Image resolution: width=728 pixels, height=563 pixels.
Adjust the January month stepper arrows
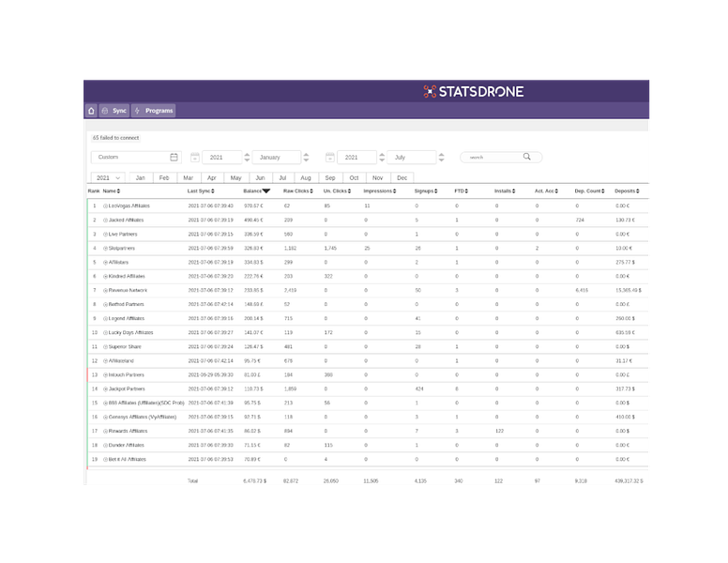(x=306, y=158)
